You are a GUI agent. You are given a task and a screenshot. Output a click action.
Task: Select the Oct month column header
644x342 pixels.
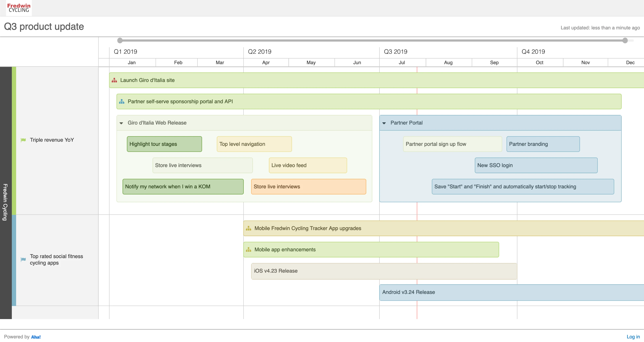click(x=539, y=63)
